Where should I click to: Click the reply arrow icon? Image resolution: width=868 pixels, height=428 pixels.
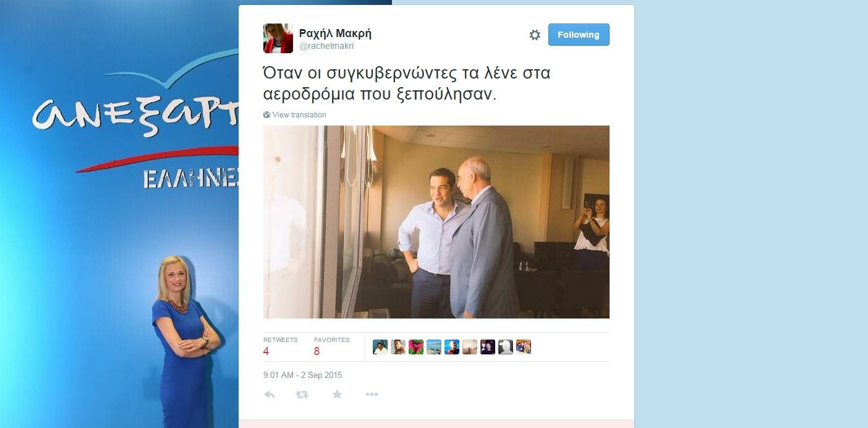[x=270, y=395]
